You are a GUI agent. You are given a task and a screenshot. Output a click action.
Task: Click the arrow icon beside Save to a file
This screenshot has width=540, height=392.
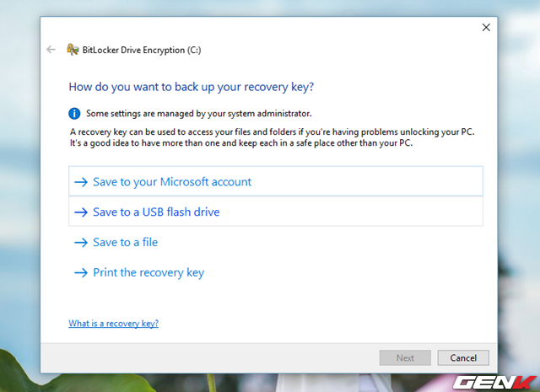pos(81,243)
